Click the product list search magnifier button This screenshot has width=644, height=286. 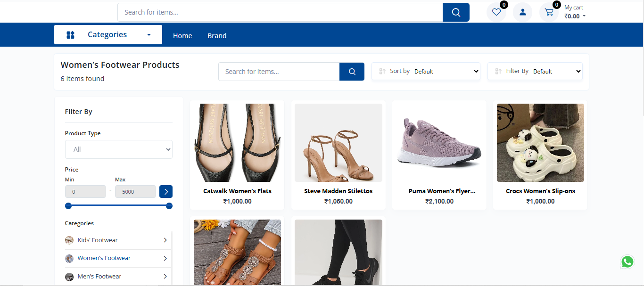(x=352, y=72)
